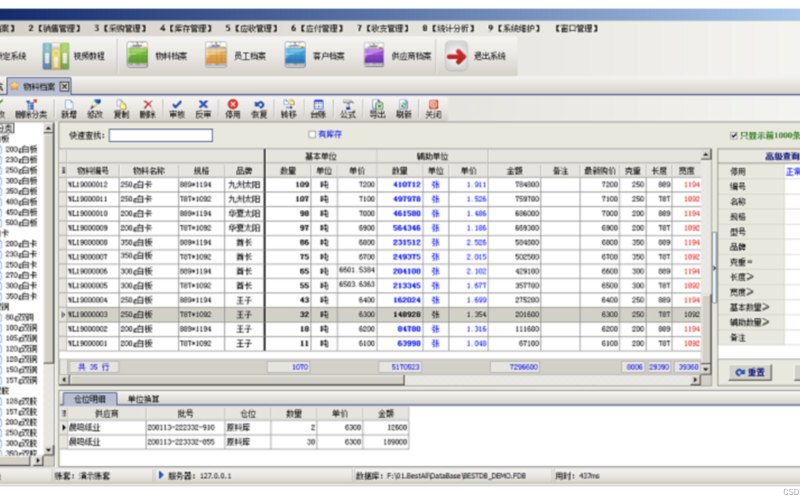Viewport: 800px width, 500px height.
Task: Open menu 8【统计分析】
Action: pyautogui.click(x=448, y=28)
